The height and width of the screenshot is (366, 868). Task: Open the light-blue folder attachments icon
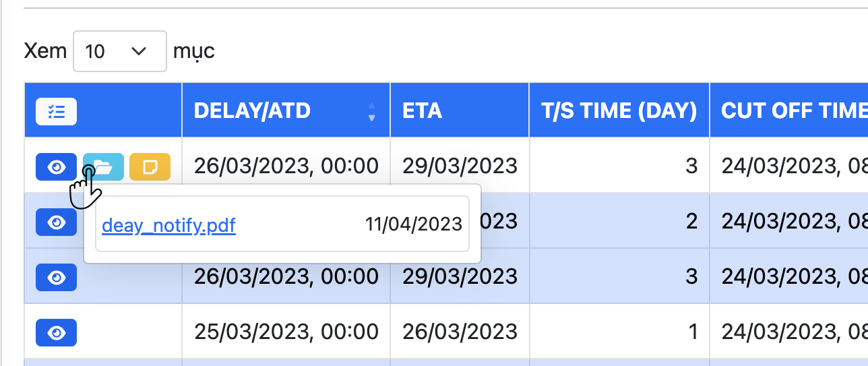[x=103, y=166]
